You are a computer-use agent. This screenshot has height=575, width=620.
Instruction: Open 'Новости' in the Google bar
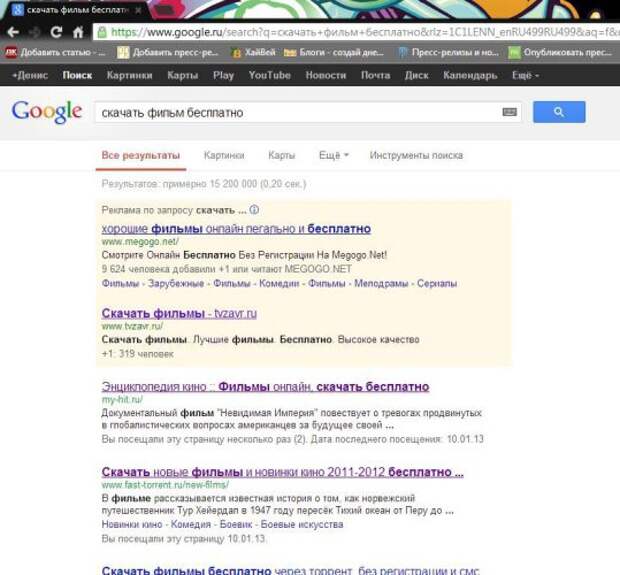(326, 75)
